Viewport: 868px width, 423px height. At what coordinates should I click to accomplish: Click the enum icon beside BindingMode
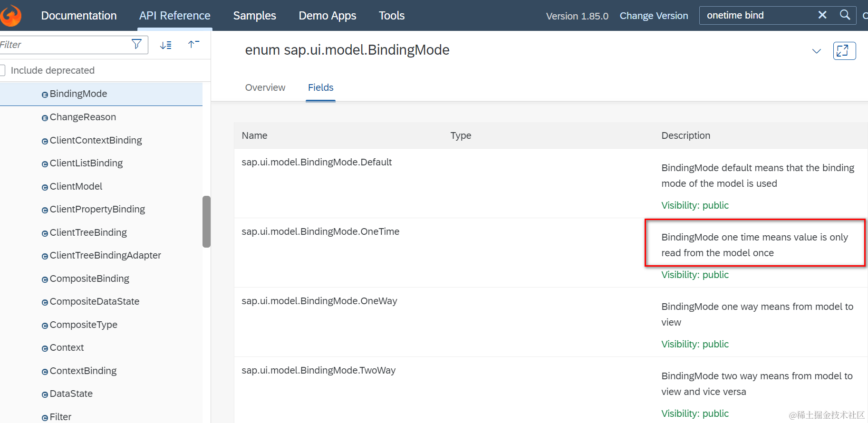[x=45, y=95]
